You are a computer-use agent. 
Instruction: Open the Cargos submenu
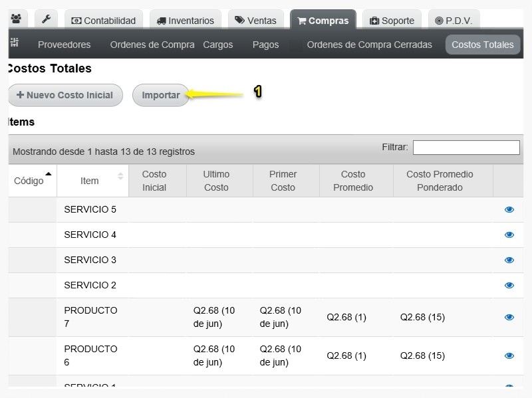[218, 45]
